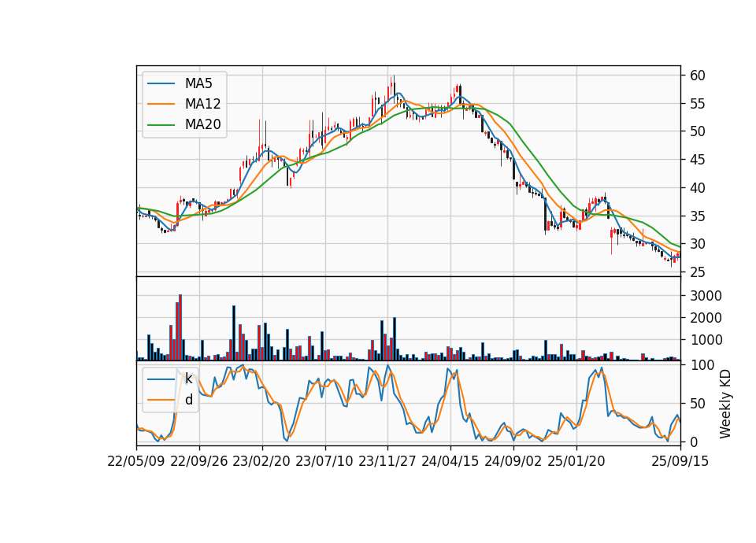Click the Weekly KD axis label
The image size is (756, 543).
725,404
